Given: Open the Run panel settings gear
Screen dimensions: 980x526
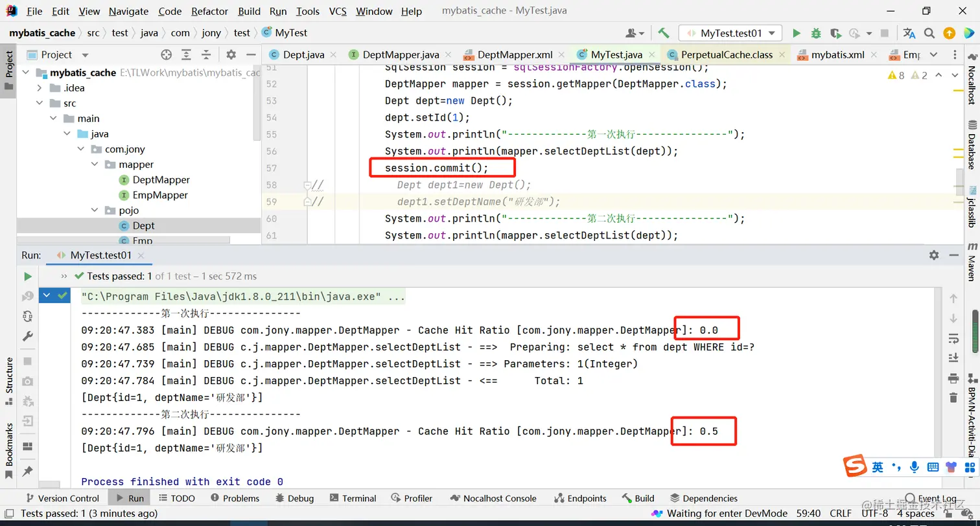Looking at the screenshot, I should [x=934, y=255].
